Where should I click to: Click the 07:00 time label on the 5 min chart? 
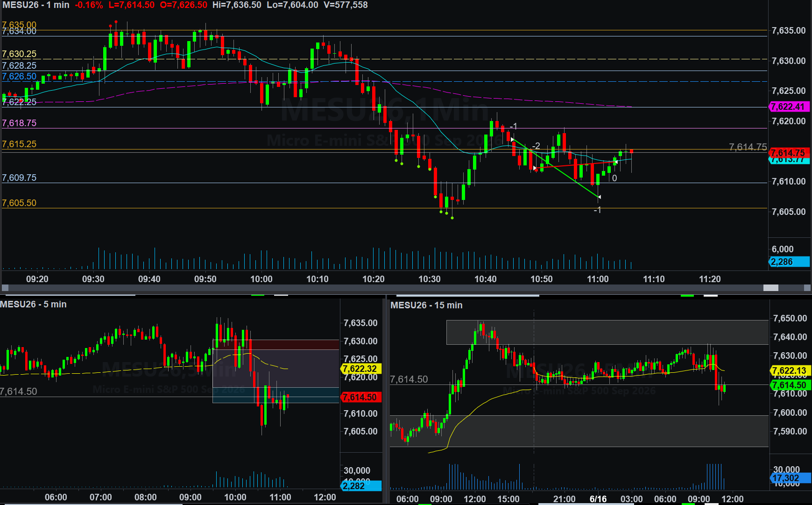pos(101,498)
